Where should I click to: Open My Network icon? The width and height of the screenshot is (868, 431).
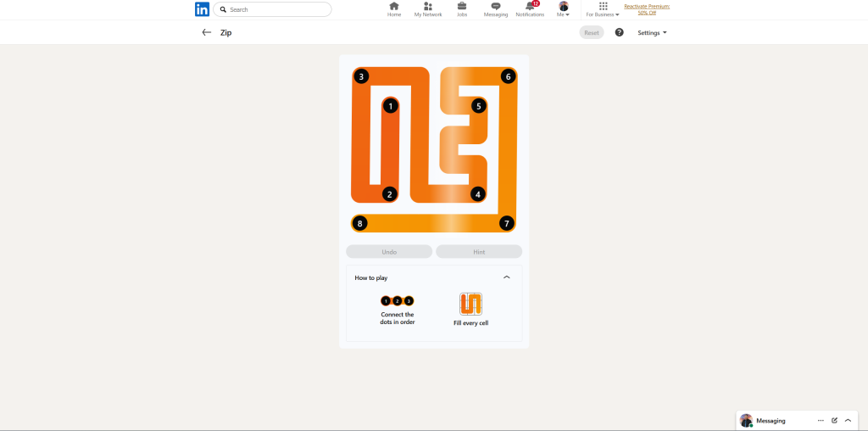click(x=428, y=7)
